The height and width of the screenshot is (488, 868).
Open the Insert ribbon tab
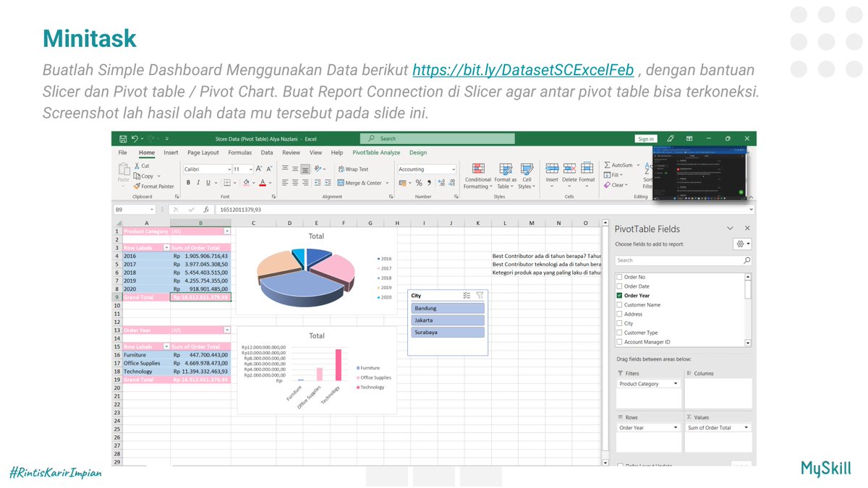coord(171,153)
